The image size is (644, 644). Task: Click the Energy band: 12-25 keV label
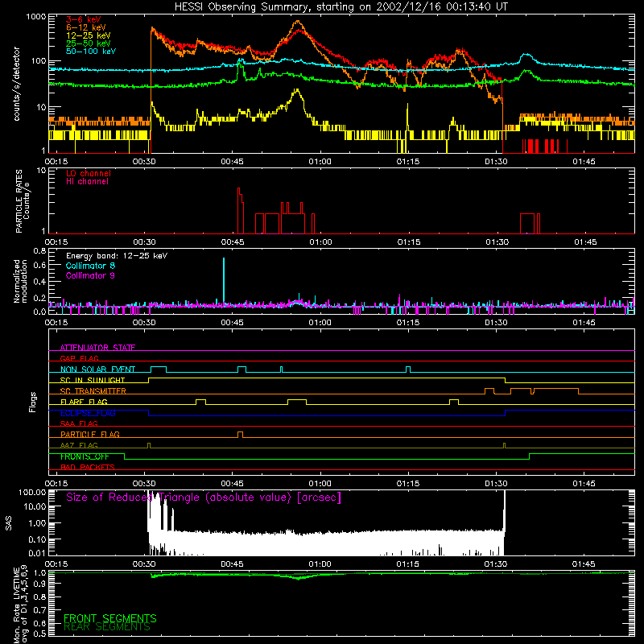pos(117,256)
